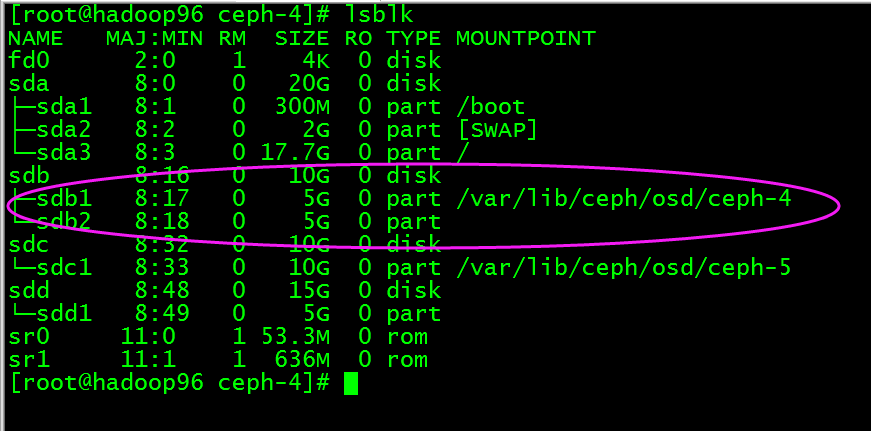Viewport: 871px width, 431px height.
Task: Click the NAME column header
Action: (x=36, y=38)
